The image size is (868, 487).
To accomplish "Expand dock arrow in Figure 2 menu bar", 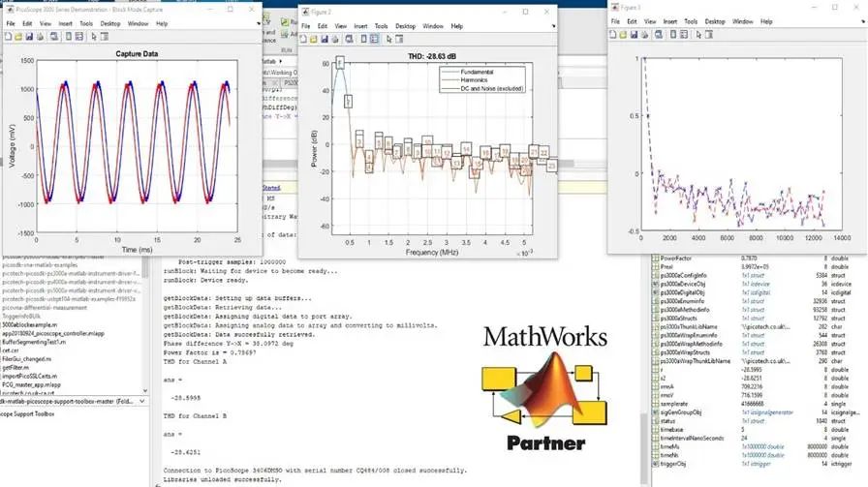I will (553, 26).
